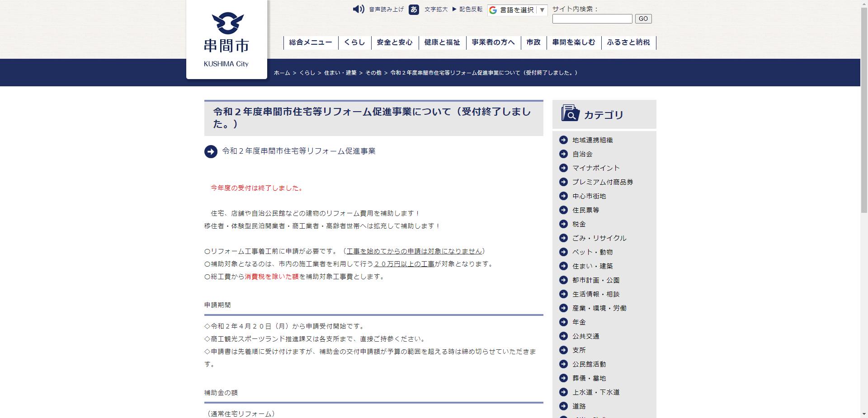
Task: Click the arrow icon beside 税金 category
Action: pyautogui.click(x=564, y=224)
